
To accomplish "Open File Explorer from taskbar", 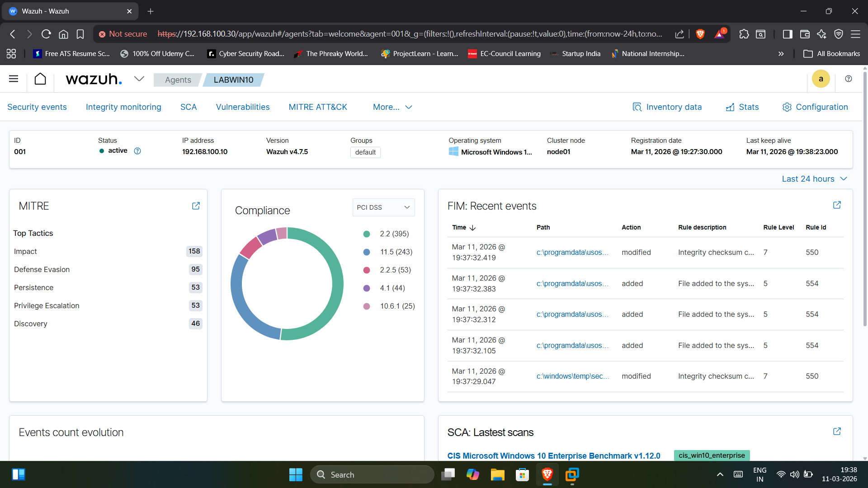I will pos(497,474).
